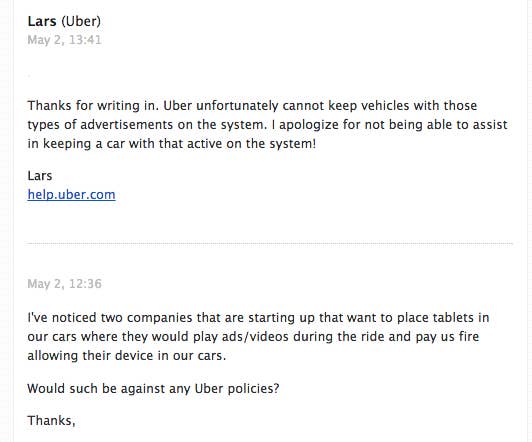Click the line starting "I've noticed two companies"
532x442 pixels.
[258, 318]
